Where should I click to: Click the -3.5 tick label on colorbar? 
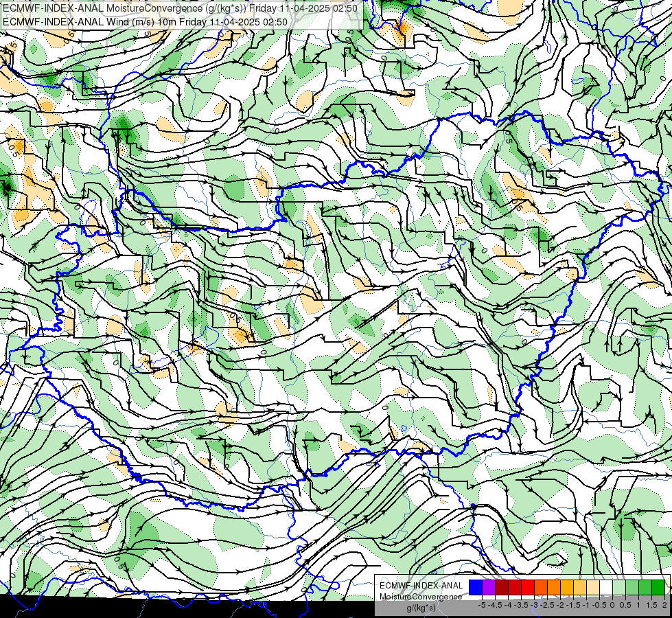(521, 605)
